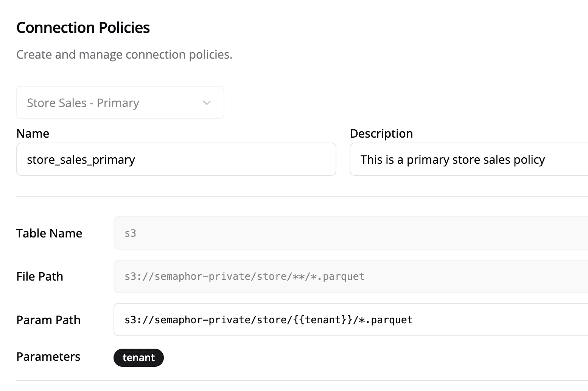The height and width of the screenshot is (391, 588).
Task: Click the Param Path label
Action: (x=48, y=320)
